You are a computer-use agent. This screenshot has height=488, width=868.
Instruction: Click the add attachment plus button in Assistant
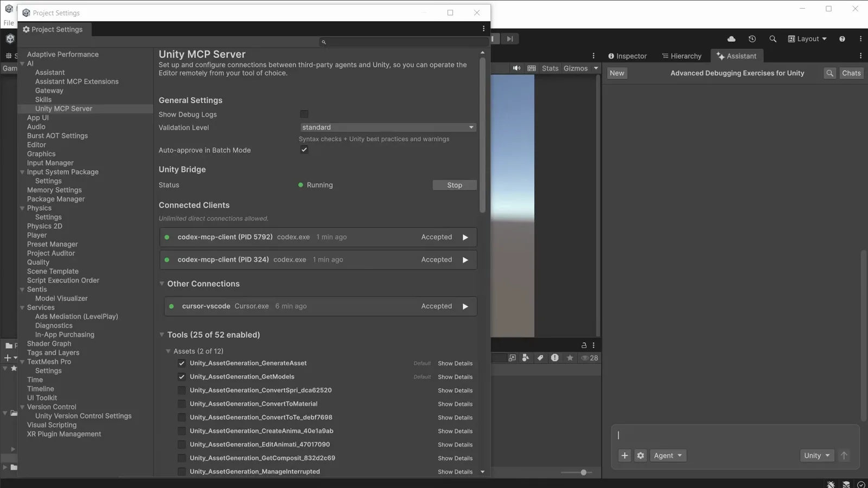[624, 455]
